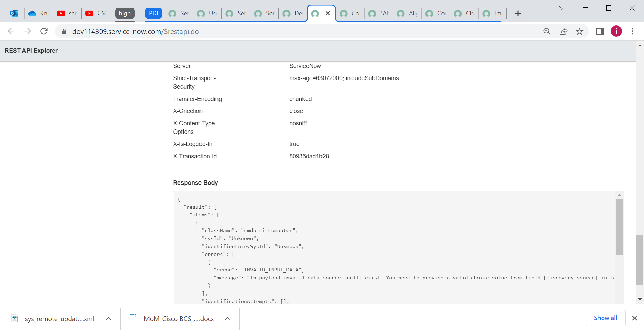The image size is (644, 333).
Task: Switch to the 'Cis' ServiceNow tab
Action: [464, 13]
